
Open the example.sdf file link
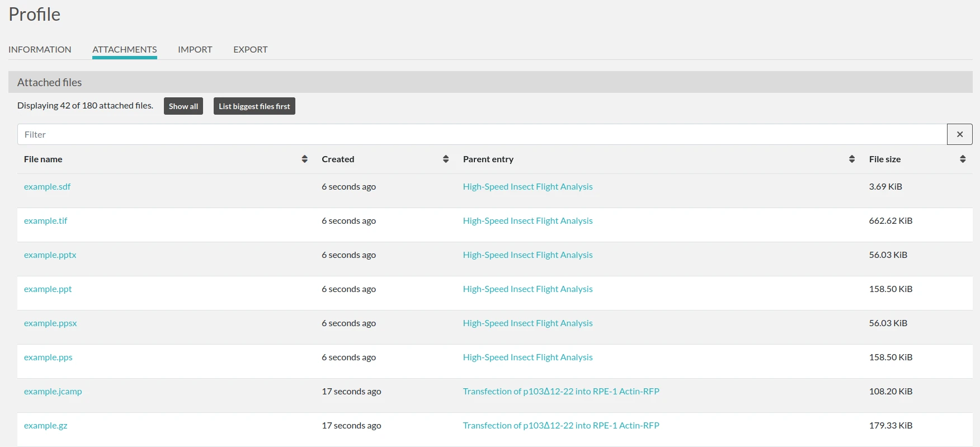click(x=47, y=187)
